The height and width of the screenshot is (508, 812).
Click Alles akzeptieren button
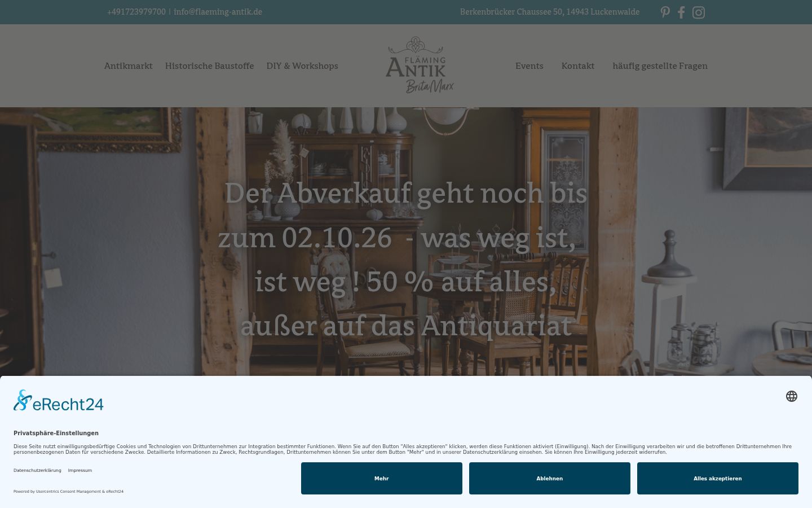coord(718,479)
